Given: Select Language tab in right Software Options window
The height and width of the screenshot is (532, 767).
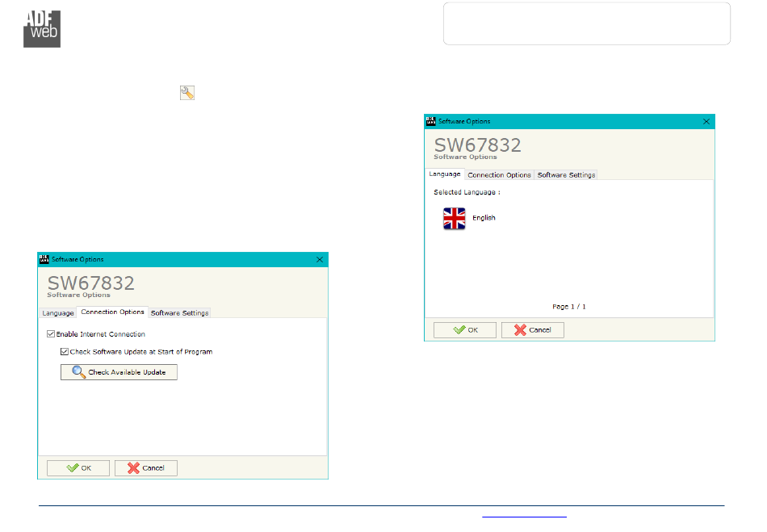Looking at the screenshot, I should point(445,174).
